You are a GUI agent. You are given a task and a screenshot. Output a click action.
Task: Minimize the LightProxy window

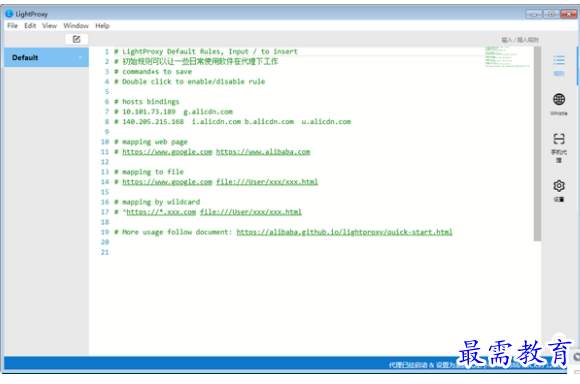(534, 14)
